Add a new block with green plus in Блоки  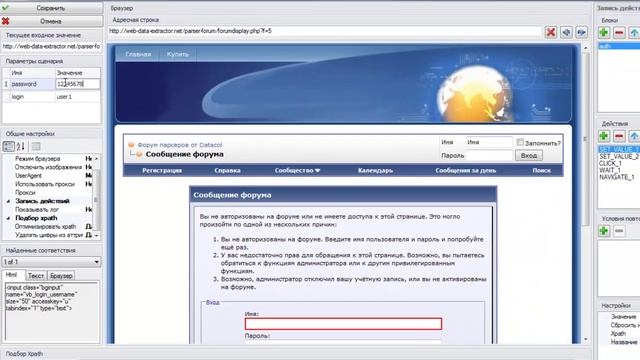click(x=604, y=32)
